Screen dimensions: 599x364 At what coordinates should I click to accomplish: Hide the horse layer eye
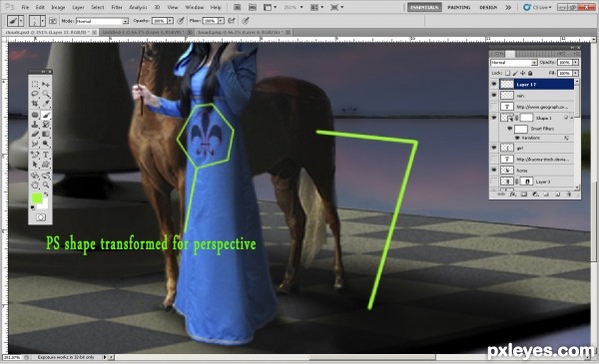pos(494,171)
